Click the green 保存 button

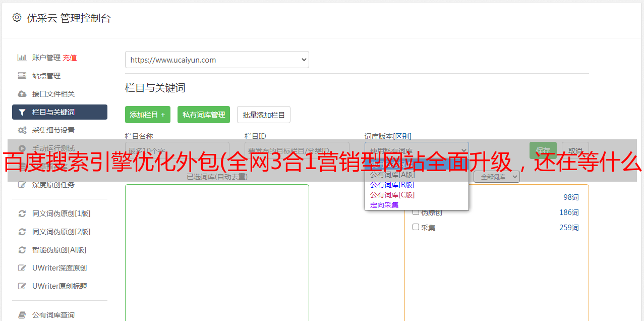coord(543,150)
